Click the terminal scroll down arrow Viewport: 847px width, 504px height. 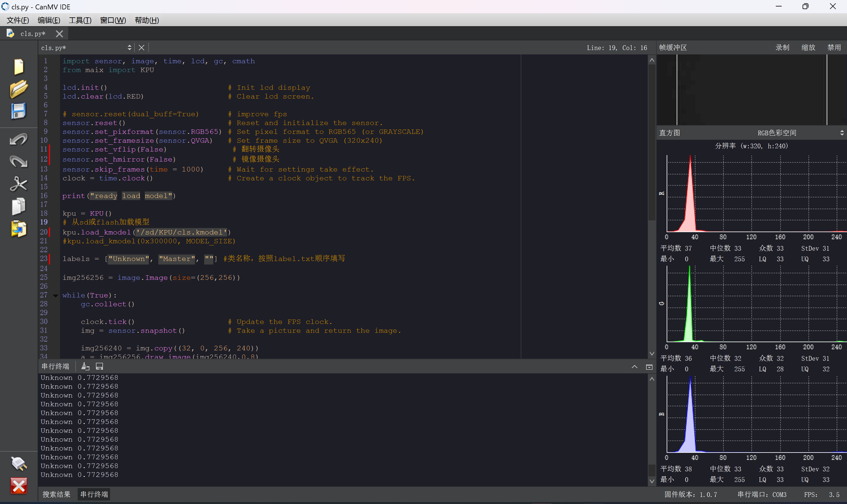(652, 481)
